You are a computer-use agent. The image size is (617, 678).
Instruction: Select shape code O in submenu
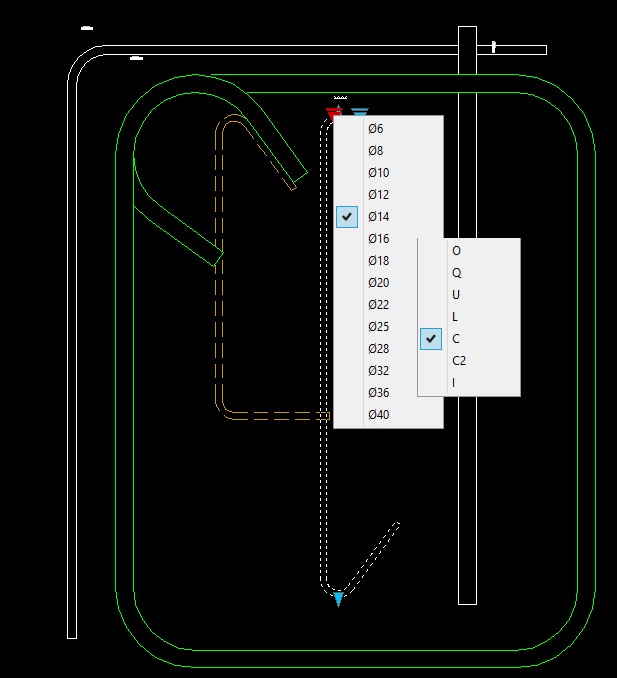click(x=469, y=251)
